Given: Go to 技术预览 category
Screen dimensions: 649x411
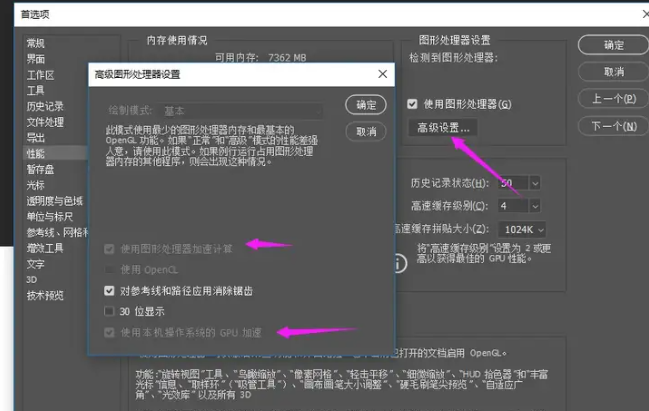Looking at the screenshot, I should pyautogui.click(x=45, y=295).
